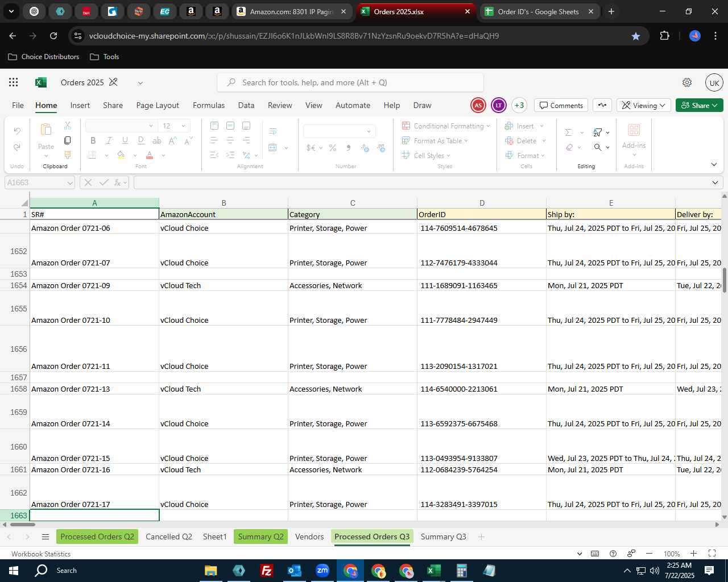The image size is (728, 582).
Task: Click the Catch up activity icon
Action: pos(602,105)
